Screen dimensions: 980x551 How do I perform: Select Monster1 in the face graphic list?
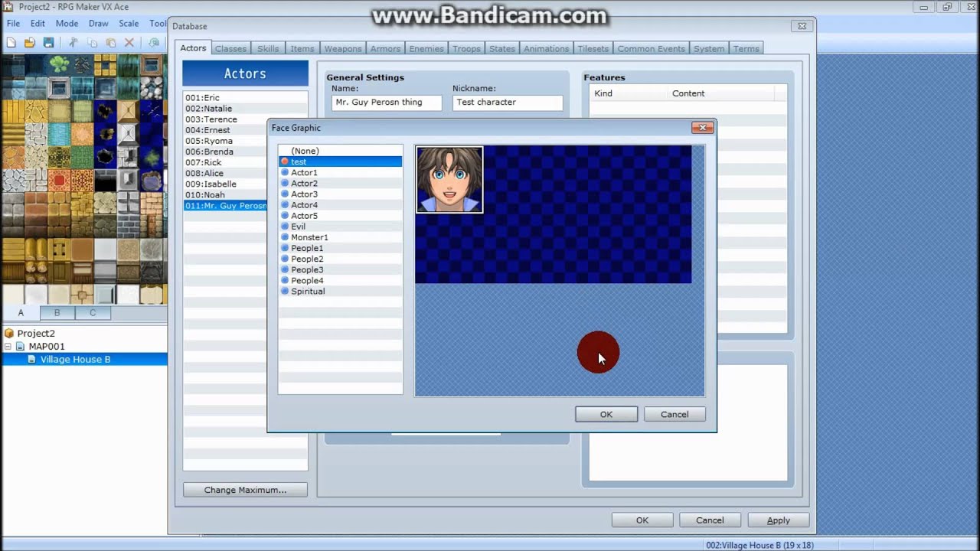pyautogui.click(x=341, y=237)
